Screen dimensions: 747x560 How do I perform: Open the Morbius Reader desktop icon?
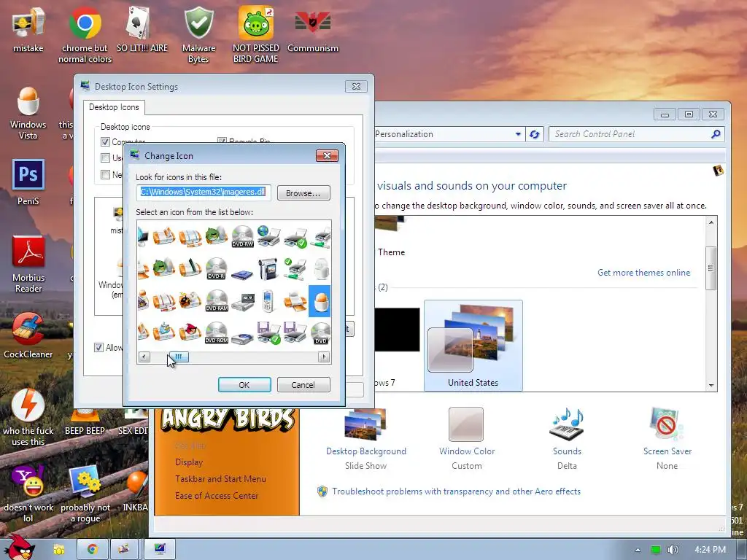click(28, 264)
